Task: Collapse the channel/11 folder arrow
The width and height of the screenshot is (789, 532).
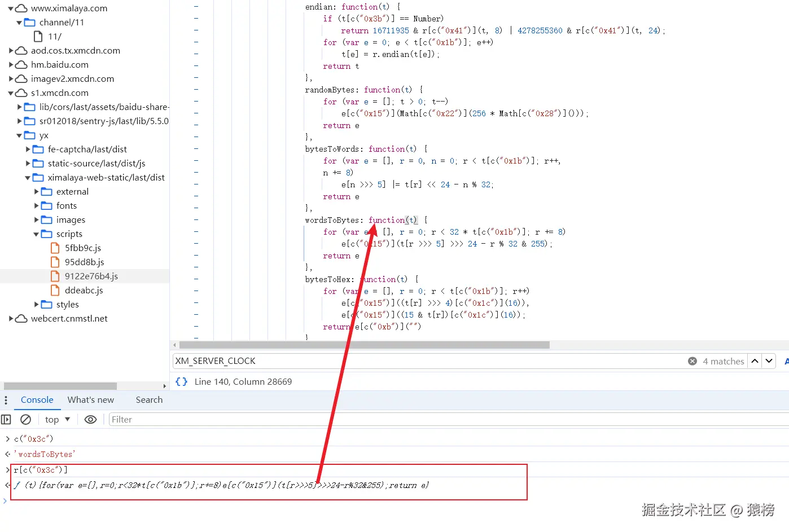Action: pos(19,23)
